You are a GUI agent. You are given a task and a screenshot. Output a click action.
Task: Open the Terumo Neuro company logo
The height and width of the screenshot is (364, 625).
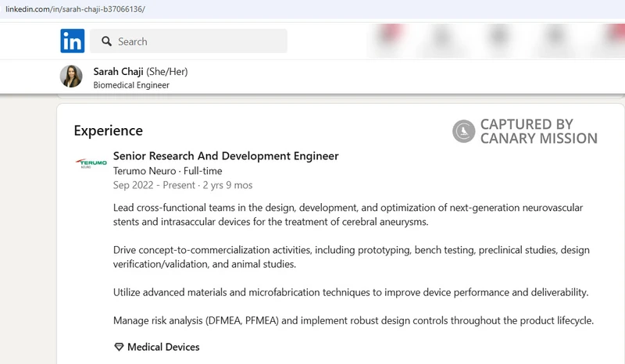coord(91,163)
